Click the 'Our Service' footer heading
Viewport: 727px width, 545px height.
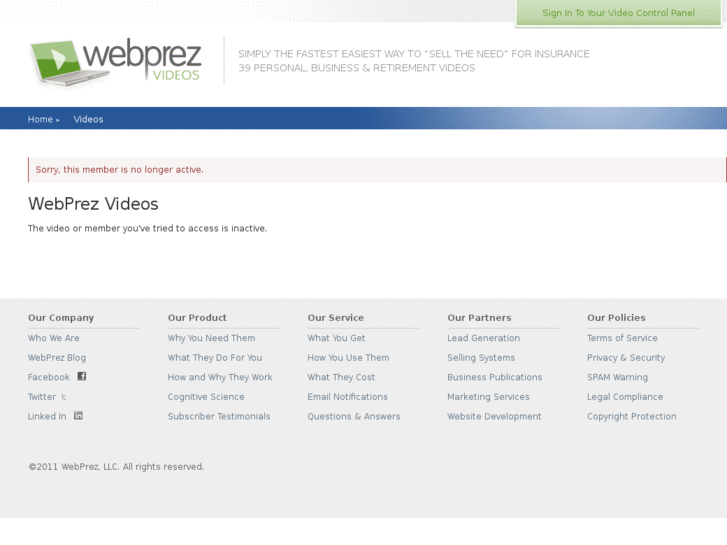pos(336,318)
